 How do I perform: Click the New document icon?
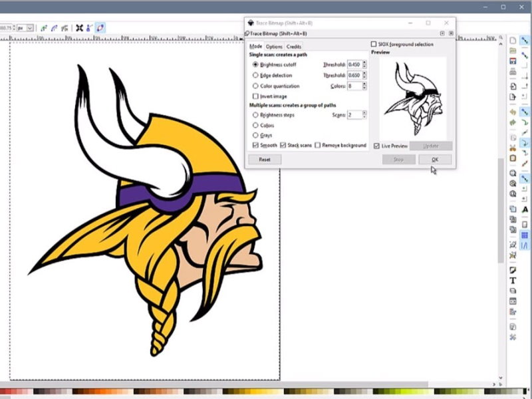pos(513,41)
